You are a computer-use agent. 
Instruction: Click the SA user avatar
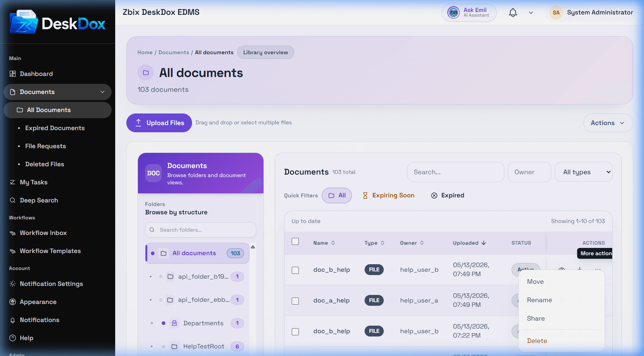(556, 13)
